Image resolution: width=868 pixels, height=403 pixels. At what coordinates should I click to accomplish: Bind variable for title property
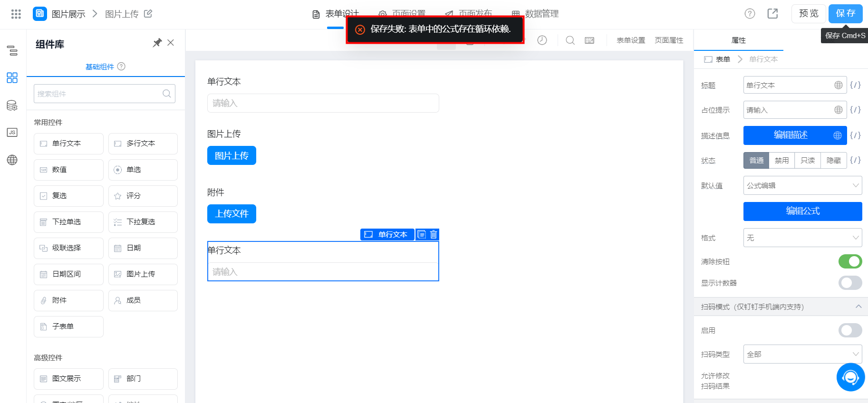(855, 85)
